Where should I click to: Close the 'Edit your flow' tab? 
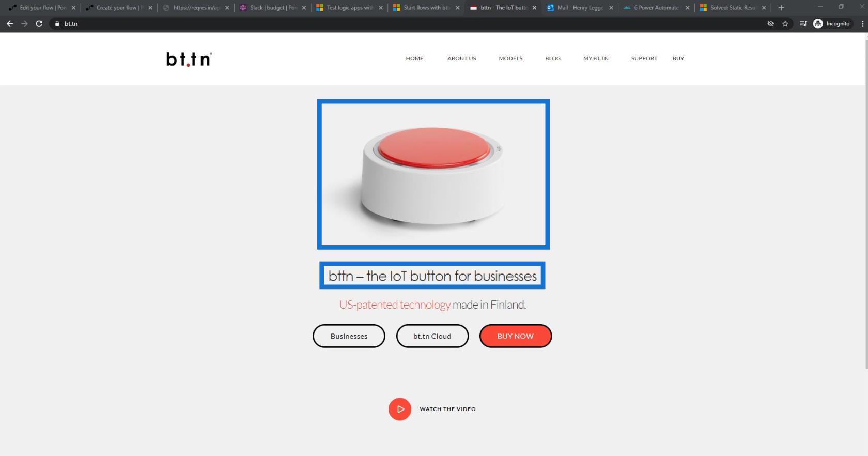(x=73, y=8)
